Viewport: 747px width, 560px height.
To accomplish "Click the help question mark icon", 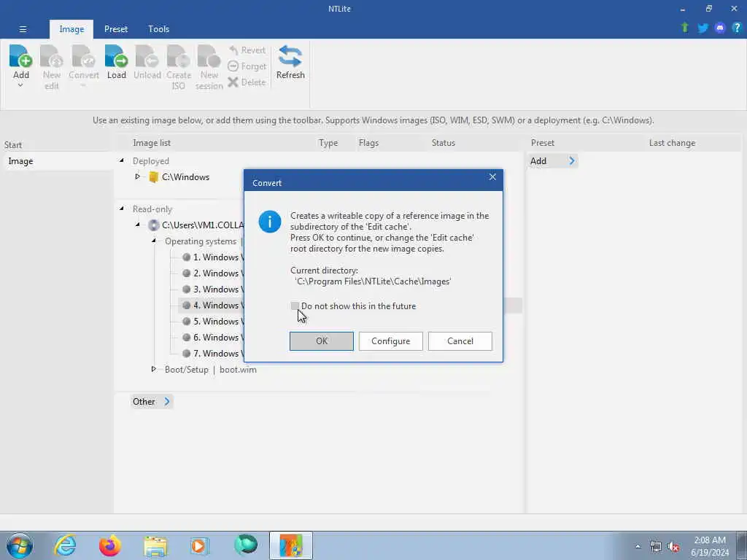I will (737, 28).
